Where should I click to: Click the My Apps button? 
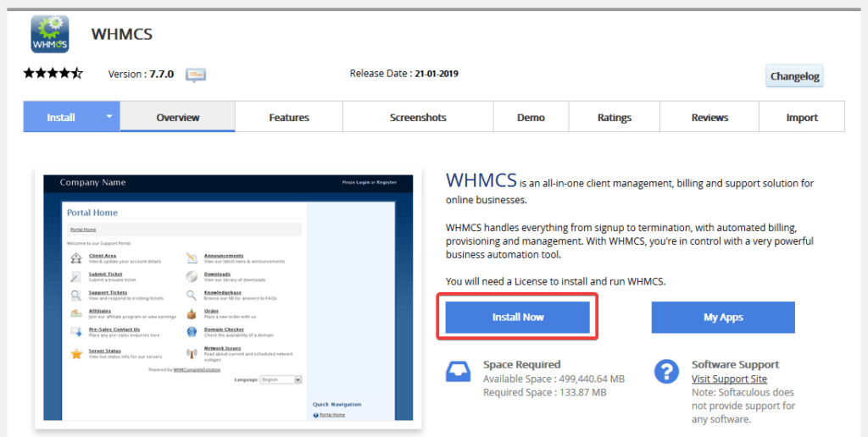[x=723, y=317]
